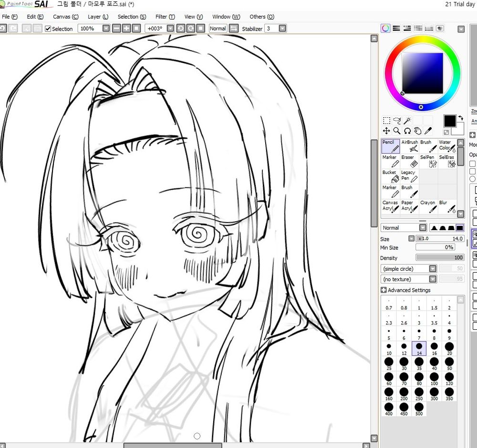The width and height of the screenshot is (477, 448).
Task: Open the Stabilizer level dropdown
Action: [x=282, y=29]
